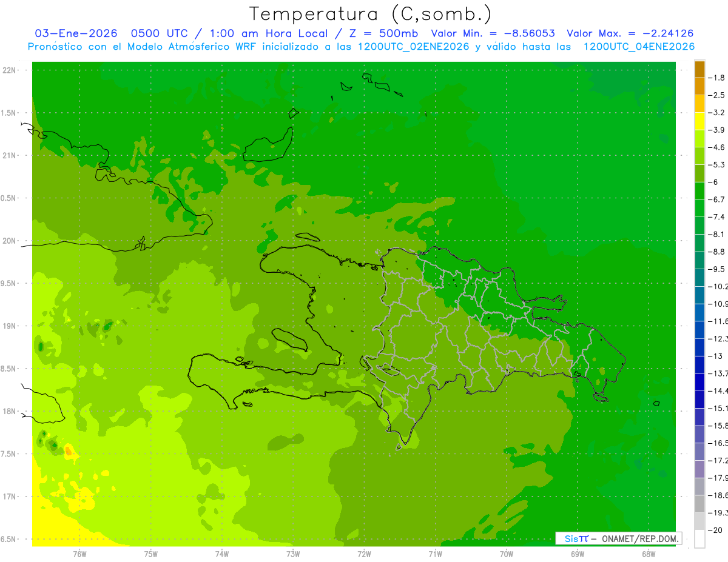
Task: Click the gray legend swatch between -18.6 and -19.3
Action: click(699, 504)
